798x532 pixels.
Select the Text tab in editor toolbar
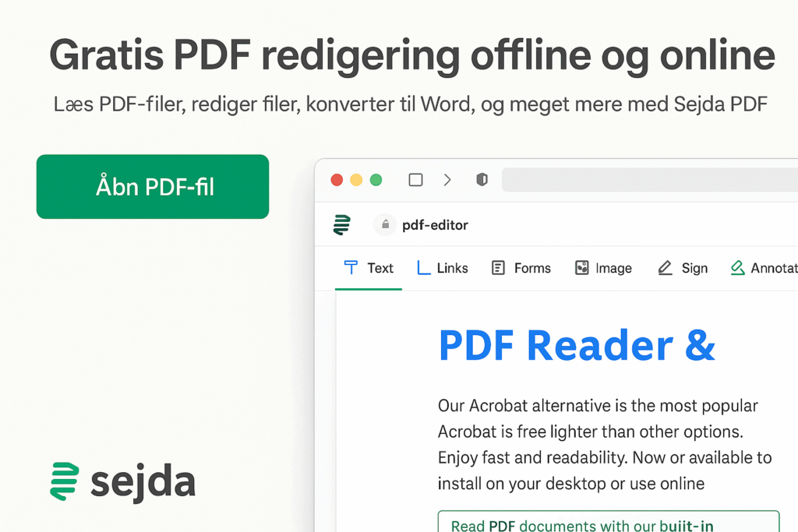(369, 268)
